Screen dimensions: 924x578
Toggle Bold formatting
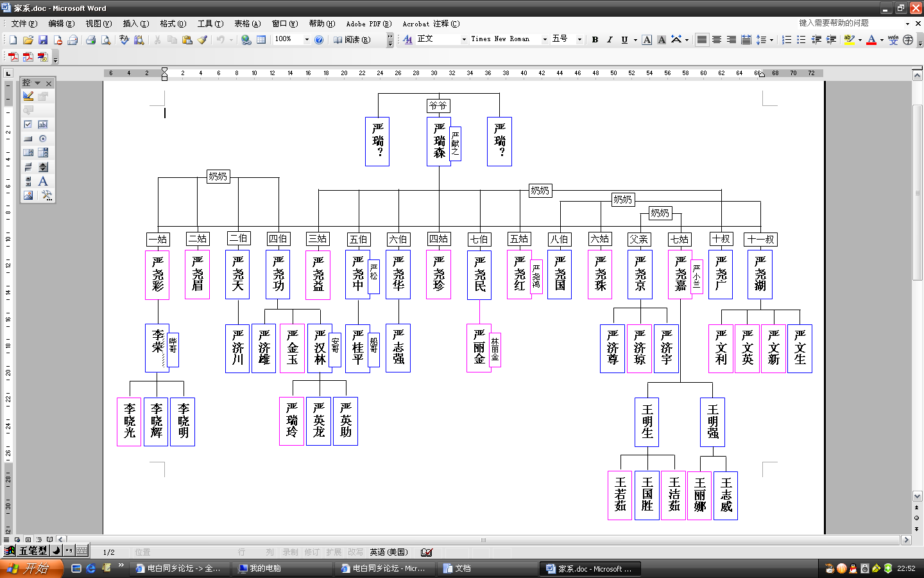[x=595, y=40]
